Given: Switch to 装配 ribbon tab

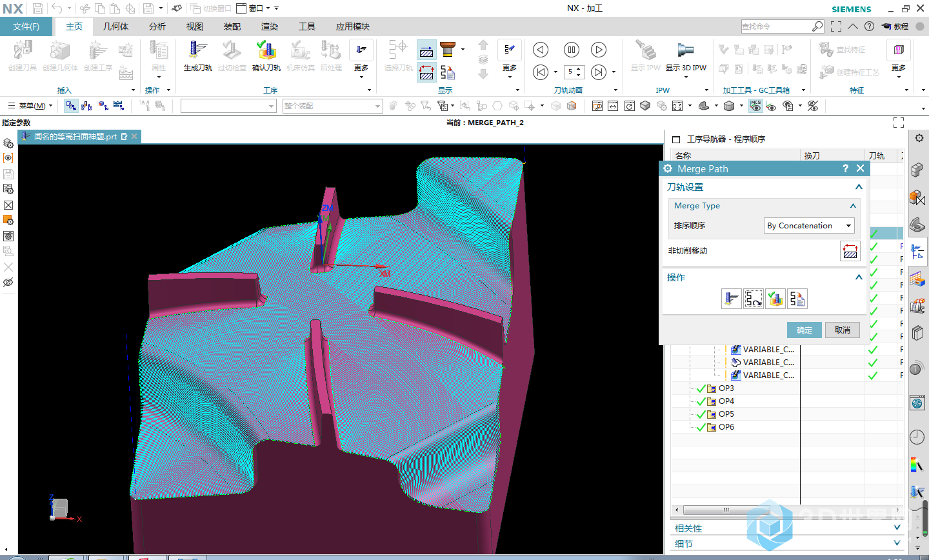Looking at the screenshot, I should point(232,26).
